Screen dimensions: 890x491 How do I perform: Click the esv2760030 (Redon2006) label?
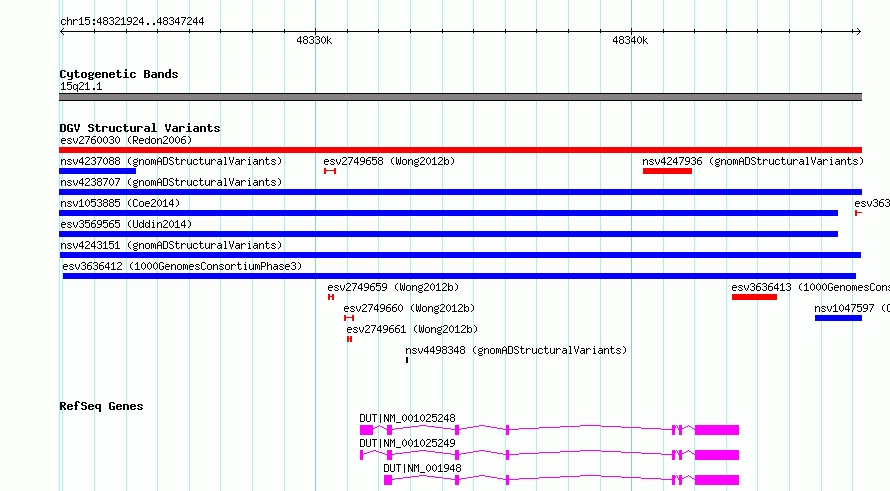126,140
